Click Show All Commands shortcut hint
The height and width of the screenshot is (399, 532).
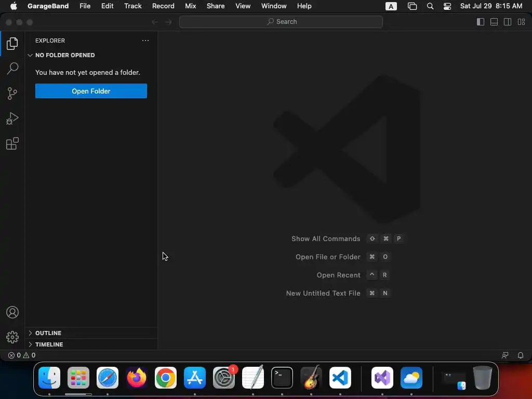[x=347, y=238]
